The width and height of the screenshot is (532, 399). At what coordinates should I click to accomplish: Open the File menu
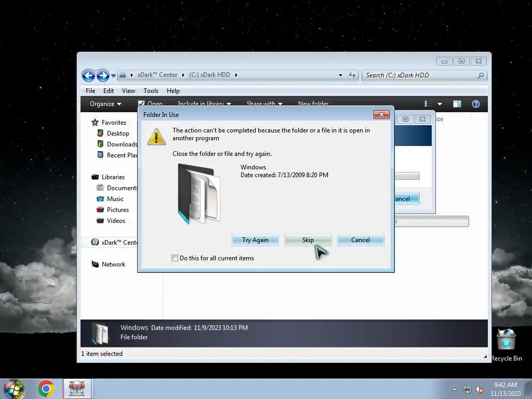click(x=90, y=91)
